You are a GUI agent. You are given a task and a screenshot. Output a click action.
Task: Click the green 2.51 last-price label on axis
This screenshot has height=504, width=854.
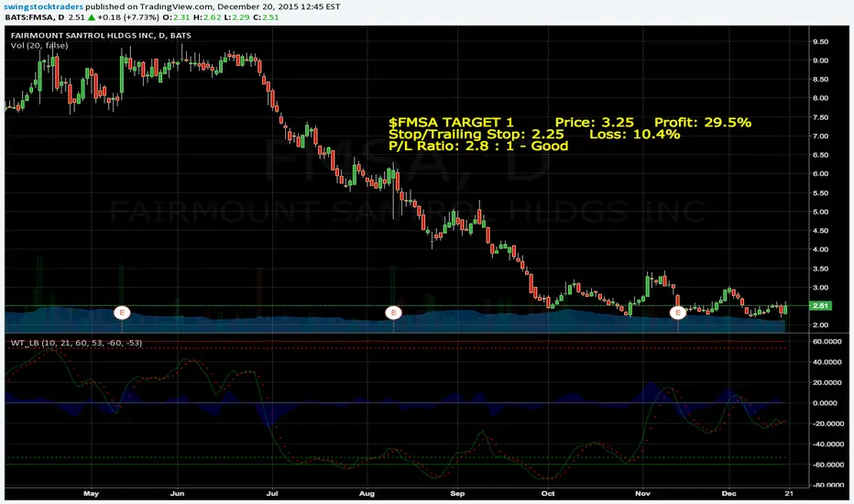tap(820, 306)
